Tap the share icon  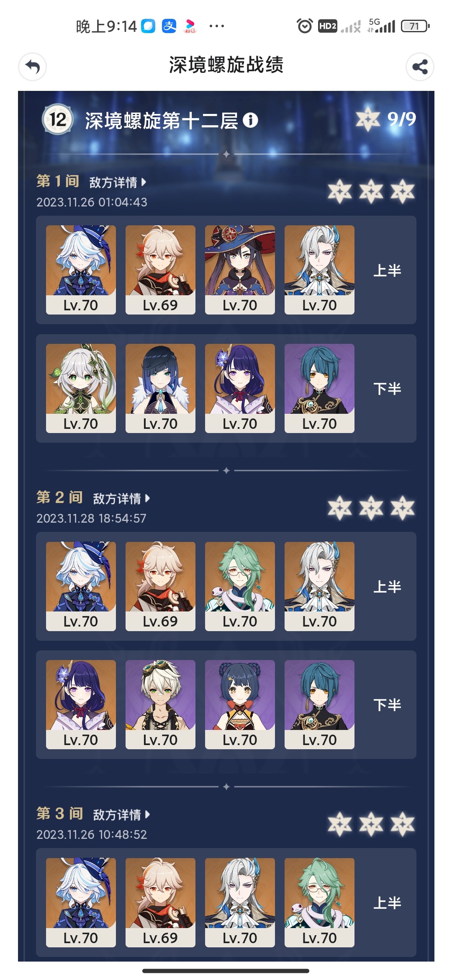[420, 67]
